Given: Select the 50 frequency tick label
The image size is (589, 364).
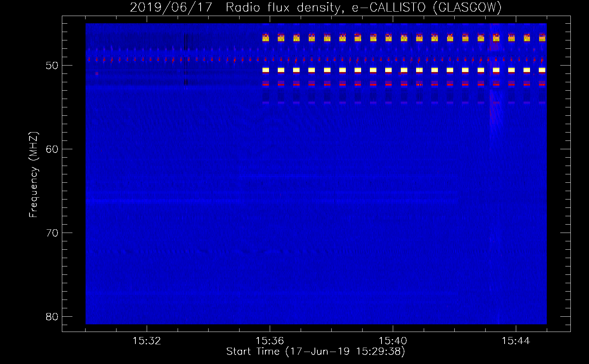Looking at the screenshot, I should point(52,66).
